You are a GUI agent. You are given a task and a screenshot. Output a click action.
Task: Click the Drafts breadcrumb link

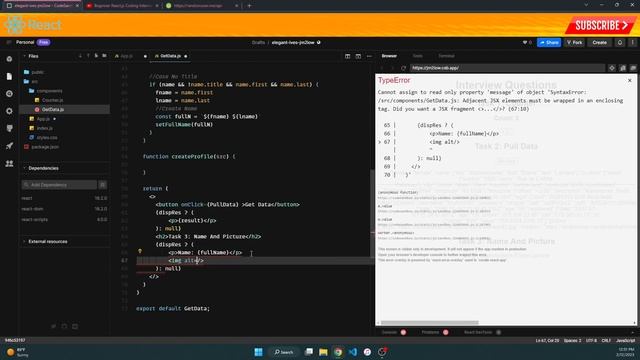click(x=258, y=42)
